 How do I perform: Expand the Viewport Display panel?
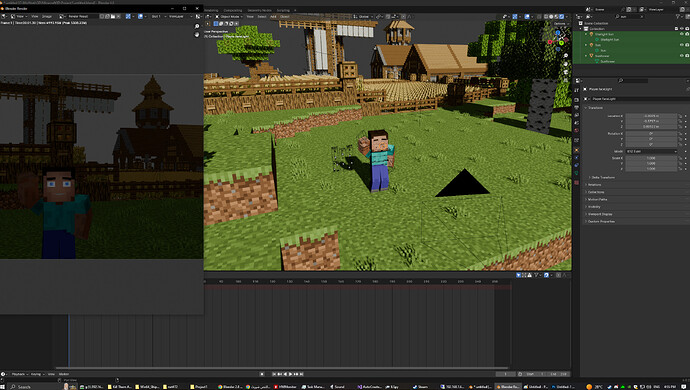coord(600,214)
